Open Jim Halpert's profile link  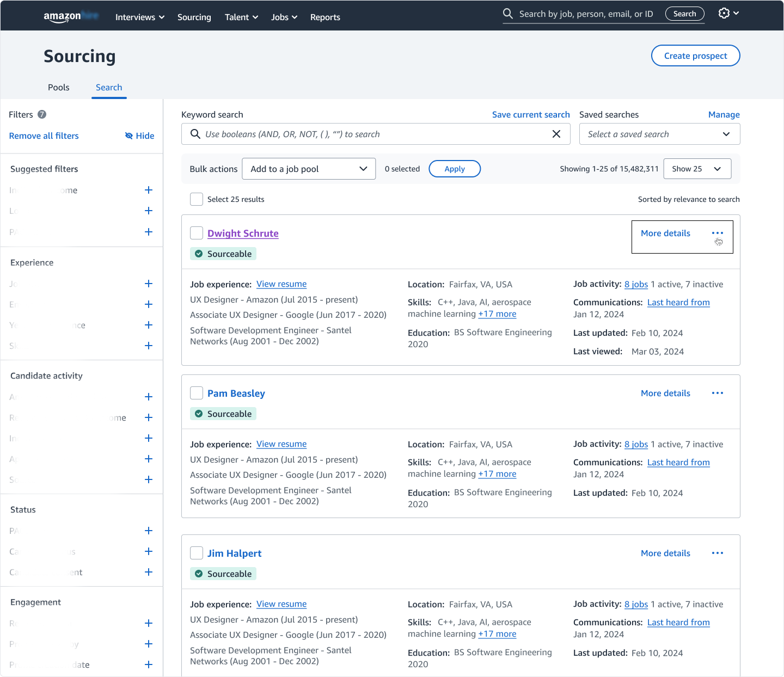tap(234, 553)
